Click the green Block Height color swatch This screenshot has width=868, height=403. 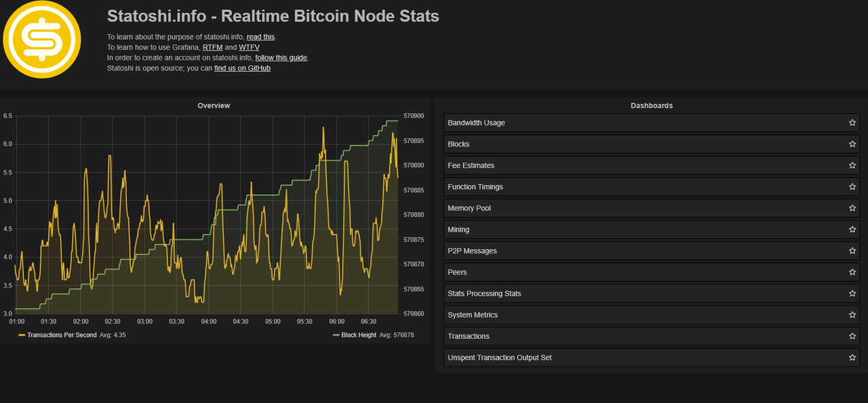(336, 335)
